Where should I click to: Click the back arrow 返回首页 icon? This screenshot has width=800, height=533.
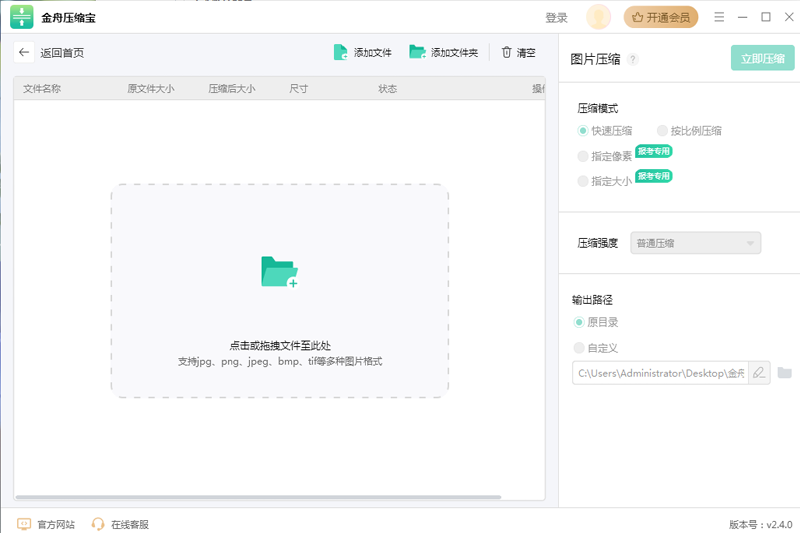[24, 53]
